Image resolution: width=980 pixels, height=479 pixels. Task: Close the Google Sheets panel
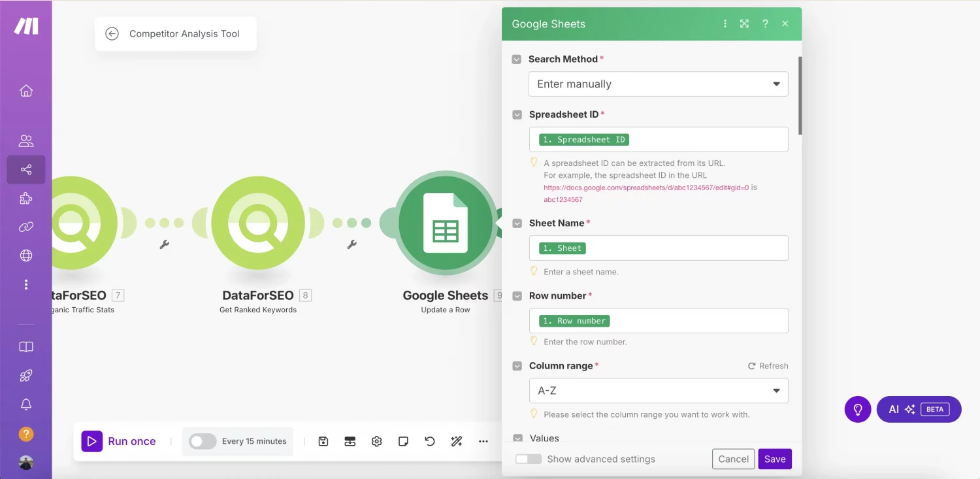tap(785, 24)
